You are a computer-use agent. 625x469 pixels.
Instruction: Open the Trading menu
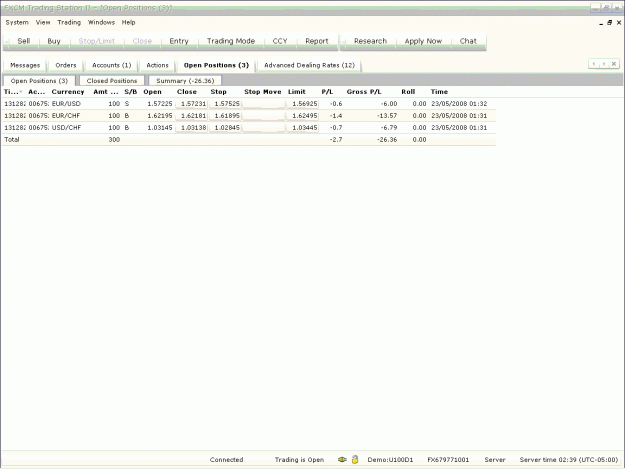[69, 22]
